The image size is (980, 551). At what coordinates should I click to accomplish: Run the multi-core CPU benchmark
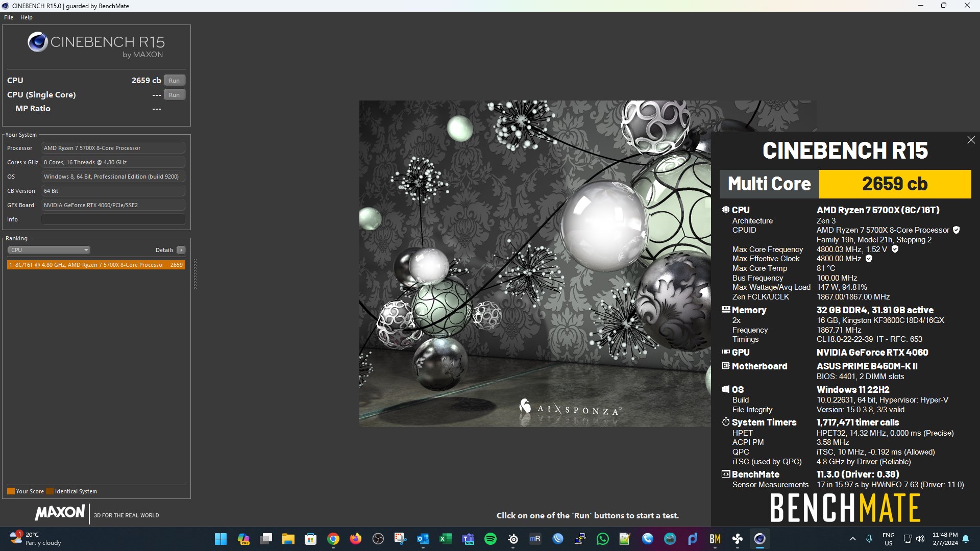[174, 81]
